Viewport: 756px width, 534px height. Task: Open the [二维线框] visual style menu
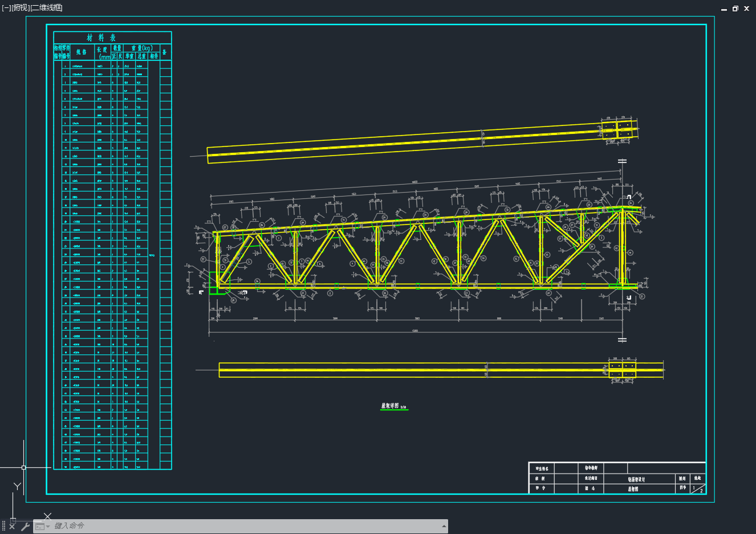[x=46, y=7]
